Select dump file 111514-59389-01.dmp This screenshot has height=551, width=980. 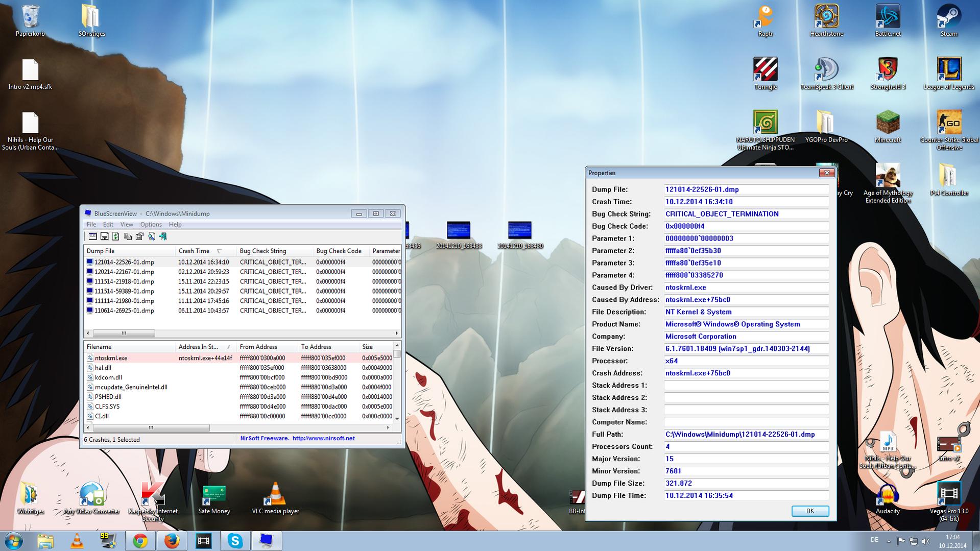pyautogui.click(x=243, y=291)
